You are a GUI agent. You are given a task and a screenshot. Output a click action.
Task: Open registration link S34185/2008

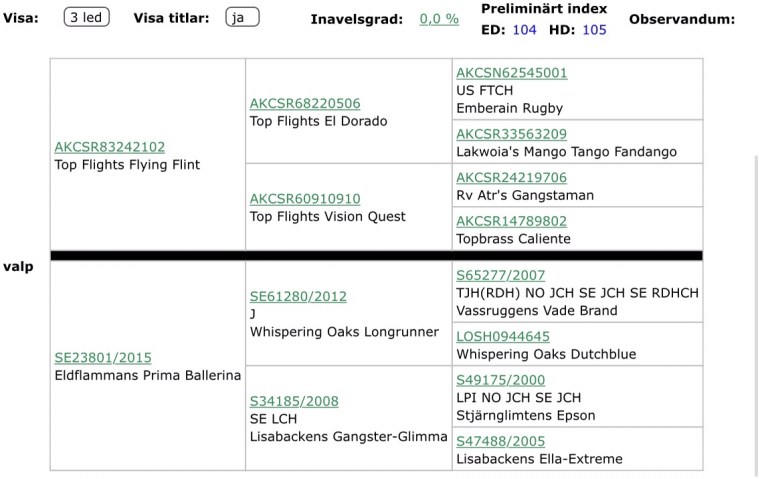293,401
